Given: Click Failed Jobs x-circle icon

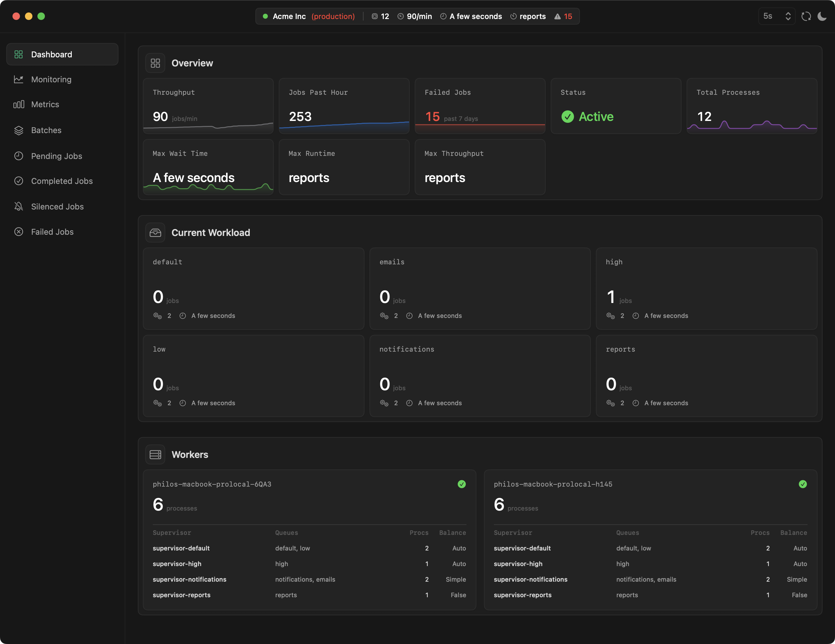Looking at the screenshot, I should tap(19, 232).
